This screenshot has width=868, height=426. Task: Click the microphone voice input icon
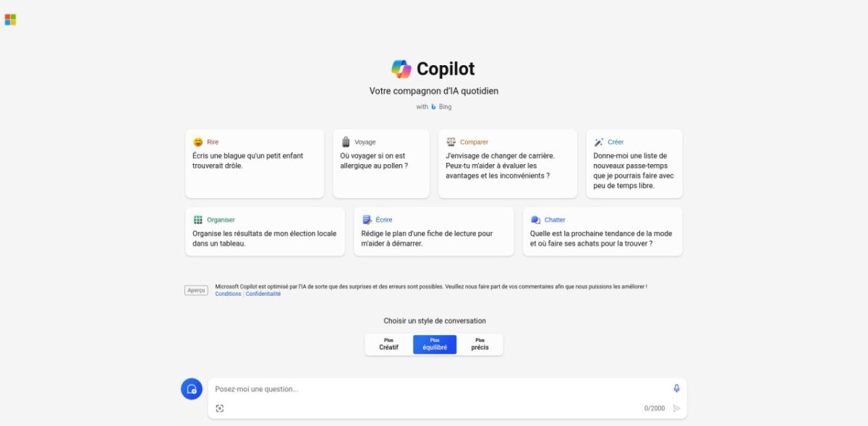tap(676, 388)
